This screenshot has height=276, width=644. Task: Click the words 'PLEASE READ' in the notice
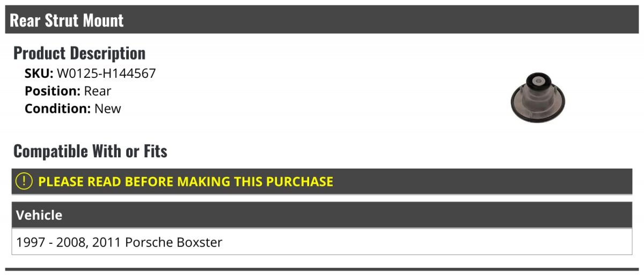(70, 181)
